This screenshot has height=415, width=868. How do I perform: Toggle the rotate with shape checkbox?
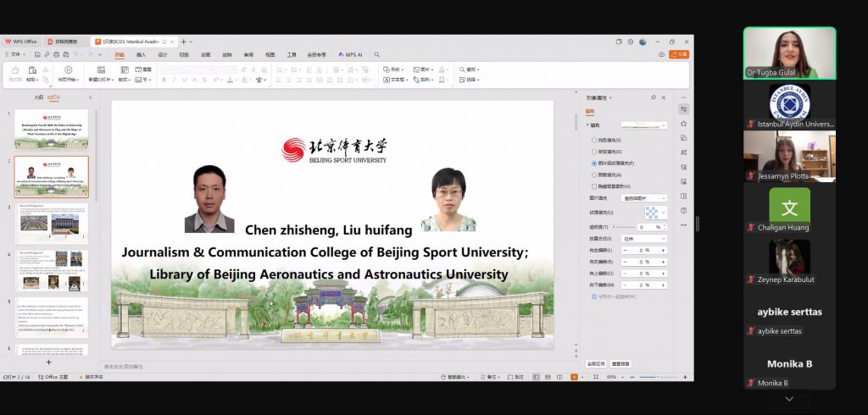[x=594, y=296]
